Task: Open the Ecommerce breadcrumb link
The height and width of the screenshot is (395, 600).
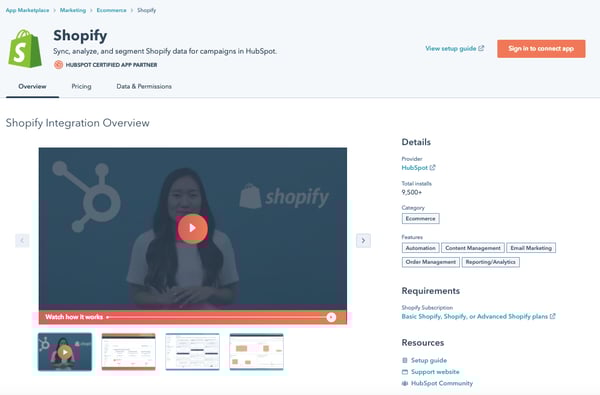Action: pos(111,10)
